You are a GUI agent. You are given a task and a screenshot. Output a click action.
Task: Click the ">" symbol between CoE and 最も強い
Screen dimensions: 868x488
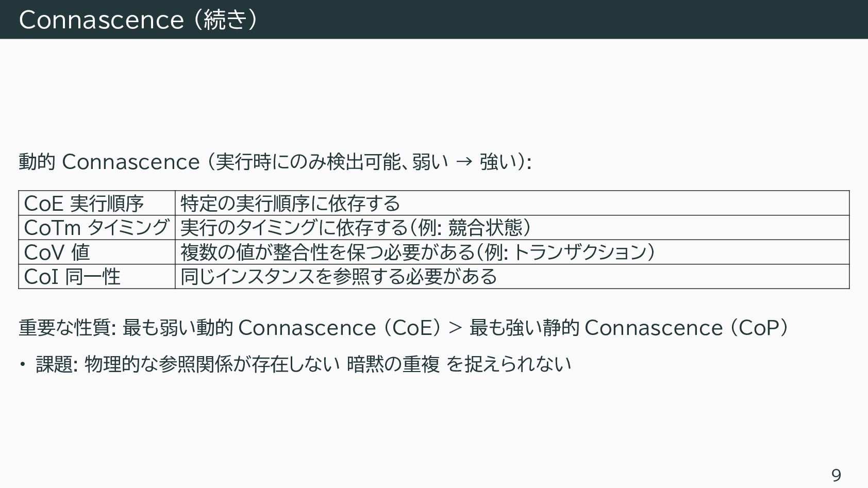[455, 328]
